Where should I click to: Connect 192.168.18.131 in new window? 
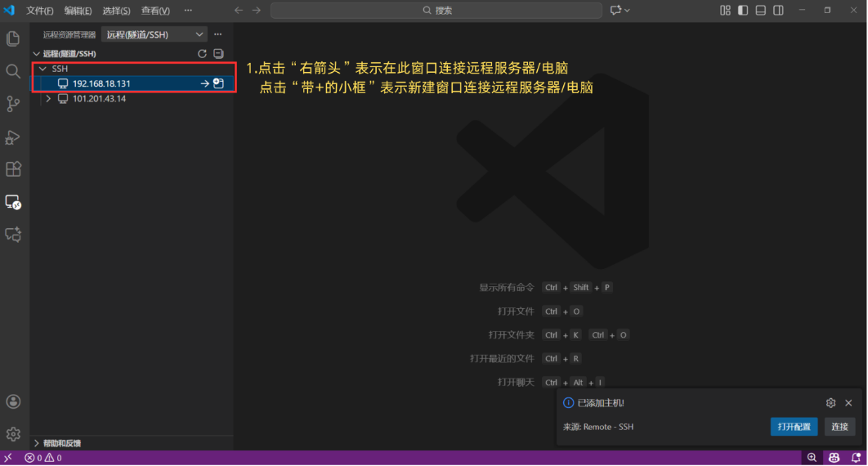pos(219,83)
